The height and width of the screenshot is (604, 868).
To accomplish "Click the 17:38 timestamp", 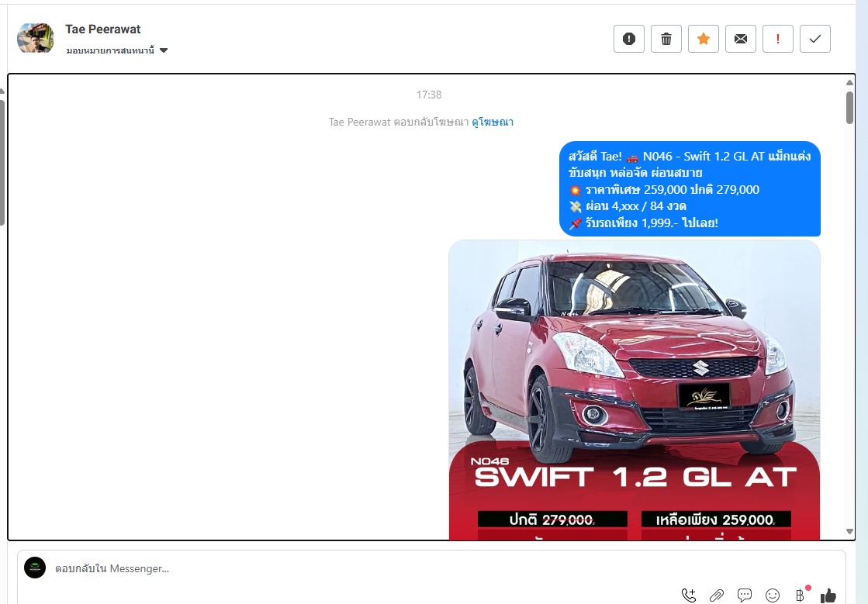I will 429,95.
